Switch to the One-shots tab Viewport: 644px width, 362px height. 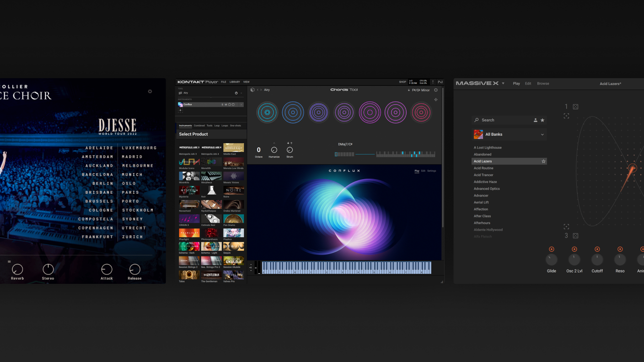pos(236,126)
